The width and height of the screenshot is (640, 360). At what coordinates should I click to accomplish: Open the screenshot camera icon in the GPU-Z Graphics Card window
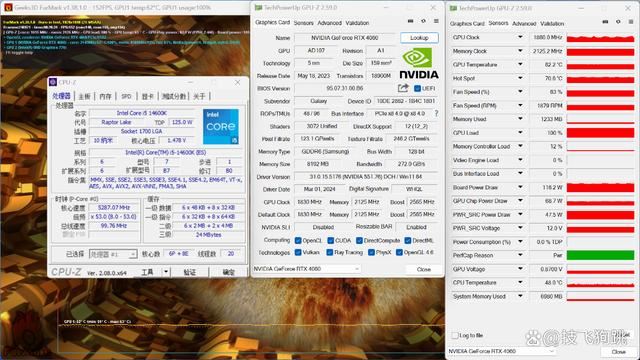click(411, 21)
